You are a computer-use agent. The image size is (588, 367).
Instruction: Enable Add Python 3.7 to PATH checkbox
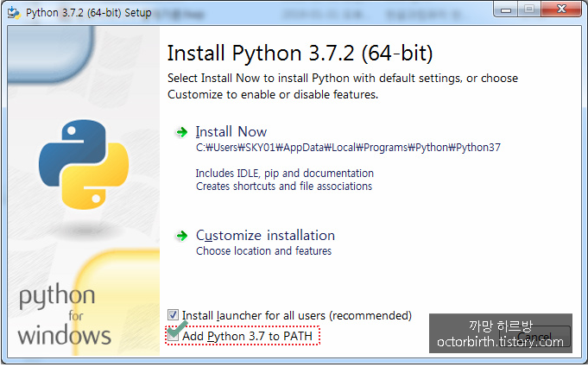tap(173, 336)
